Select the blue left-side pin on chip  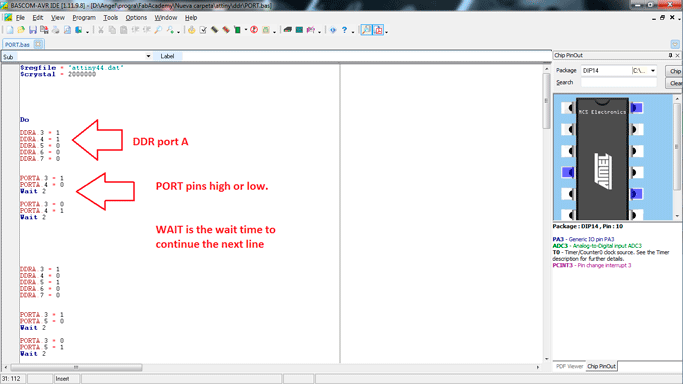568,172
